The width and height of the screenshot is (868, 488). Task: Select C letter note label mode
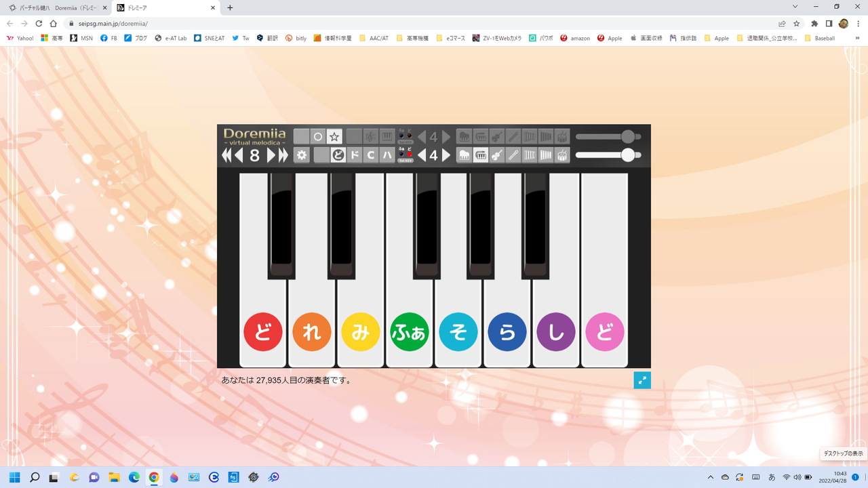(371, 155)
